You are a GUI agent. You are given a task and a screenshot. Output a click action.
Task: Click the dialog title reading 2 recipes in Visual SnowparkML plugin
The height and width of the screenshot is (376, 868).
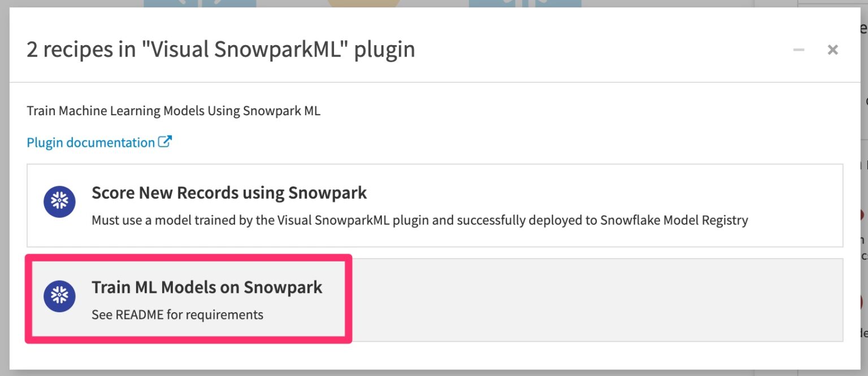220,49
